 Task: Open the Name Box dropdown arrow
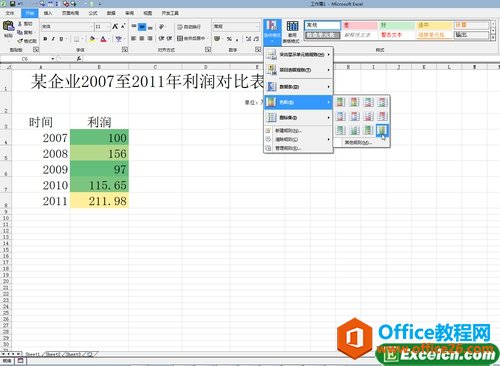(52, 59)
